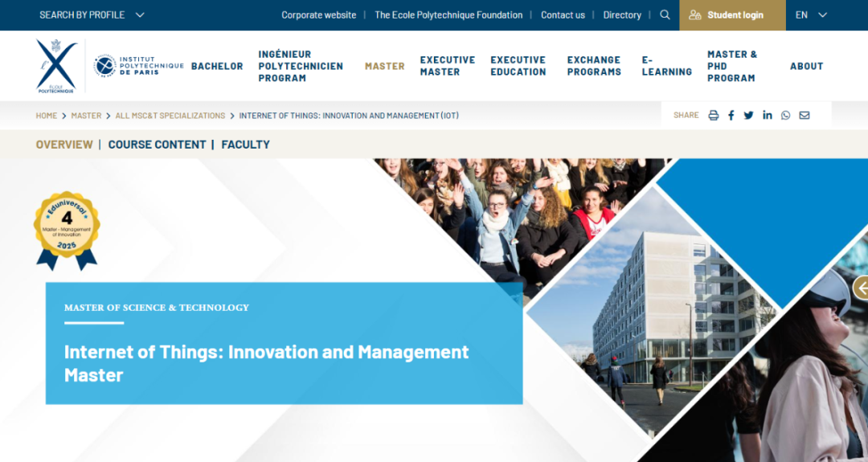Select the Overview tab
The image size is (868, 462).
[64, 145]
